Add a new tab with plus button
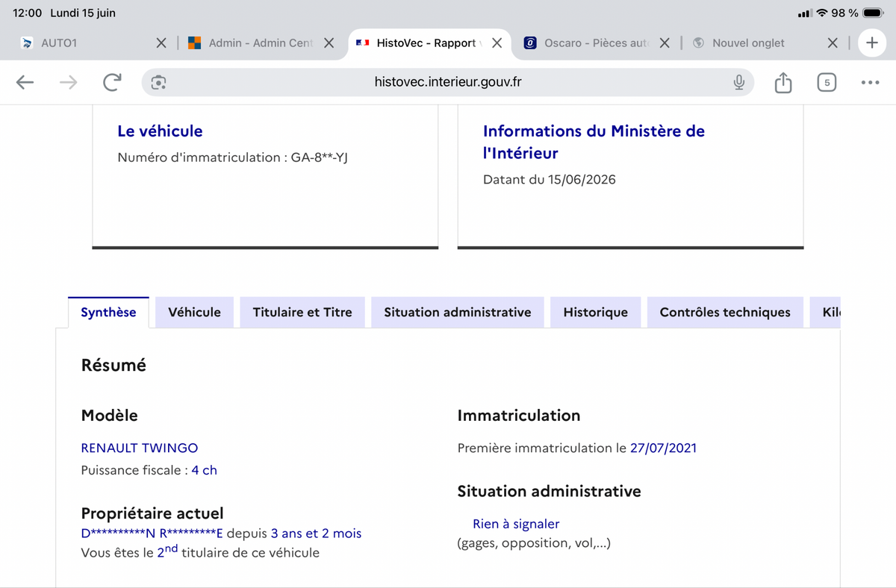The image size is (896, 588). pyautogui.click(x=871, y=43)
